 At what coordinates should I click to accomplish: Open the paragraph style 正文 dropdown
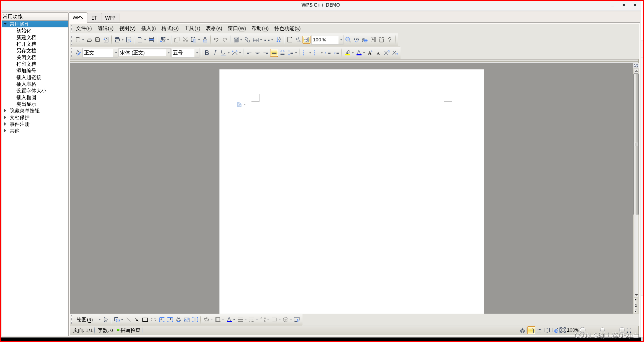coord(116,53)
